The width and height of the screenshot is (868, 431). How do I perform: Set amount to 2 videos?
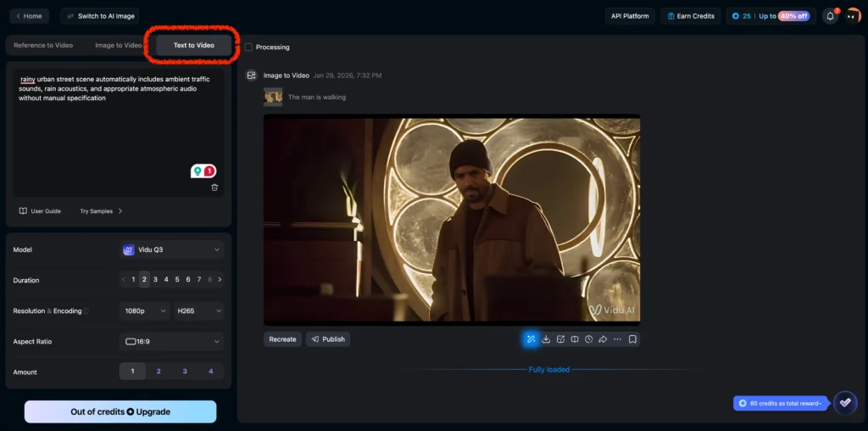(159, 371)
